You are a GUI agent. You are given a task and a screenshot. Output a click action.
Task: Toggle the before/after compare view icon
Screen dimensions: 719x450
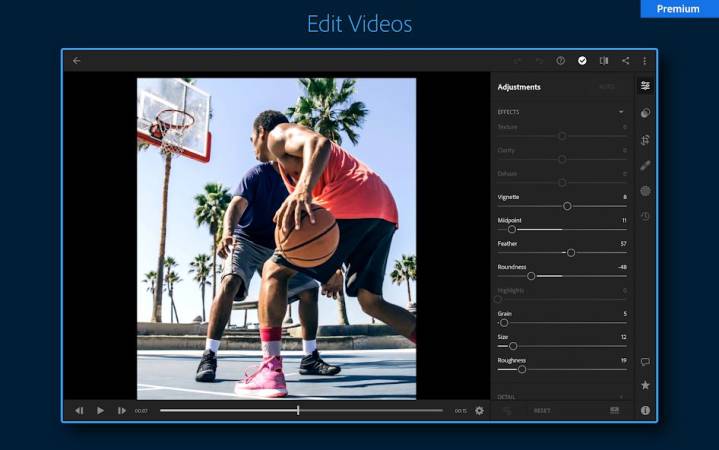pos(604,61)
